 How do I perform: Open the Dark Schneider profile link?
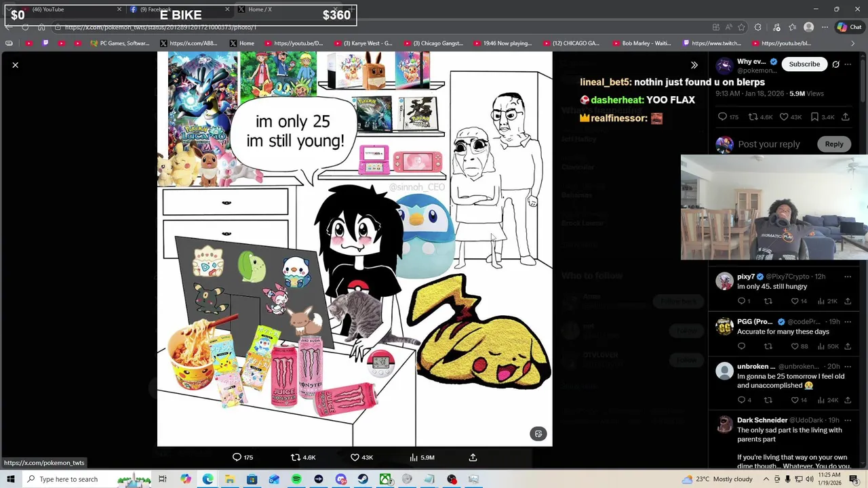(x=762, y=420)
